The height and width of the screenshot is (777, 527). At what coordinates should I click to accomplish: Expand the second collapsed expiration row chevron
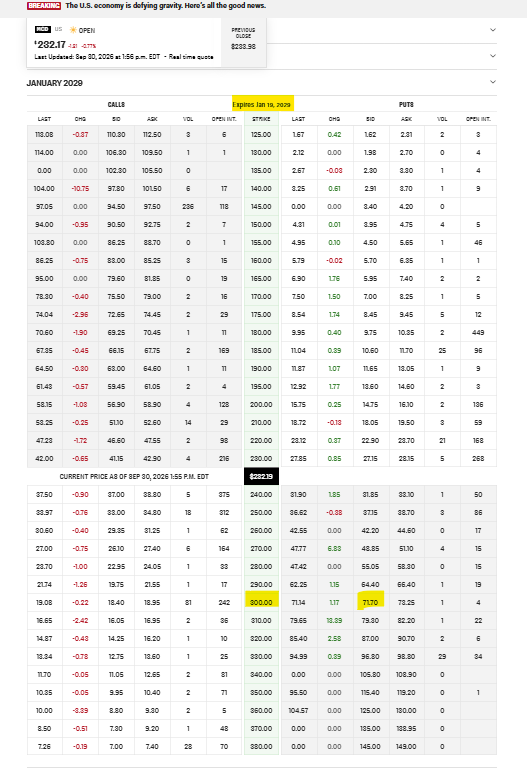pyautogui.click(x=493, y=56)
